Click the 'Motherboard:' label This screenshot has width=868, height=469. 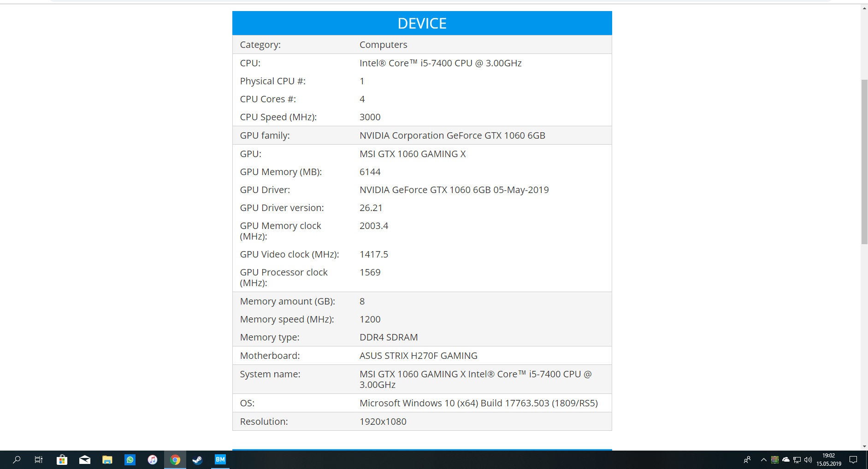coord(270,356)
